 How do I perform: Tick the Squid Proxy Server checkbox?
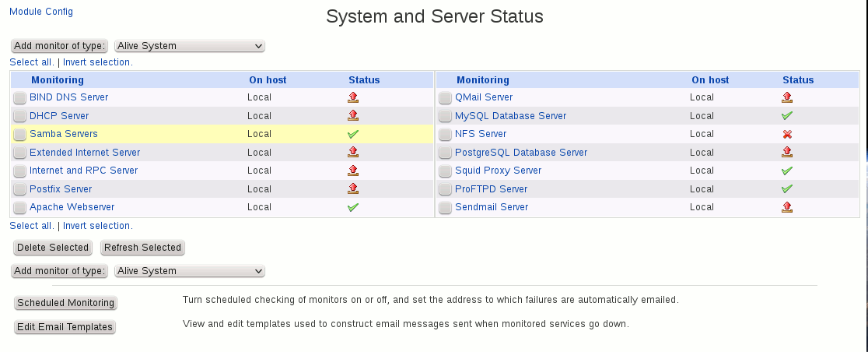[445, 171]
